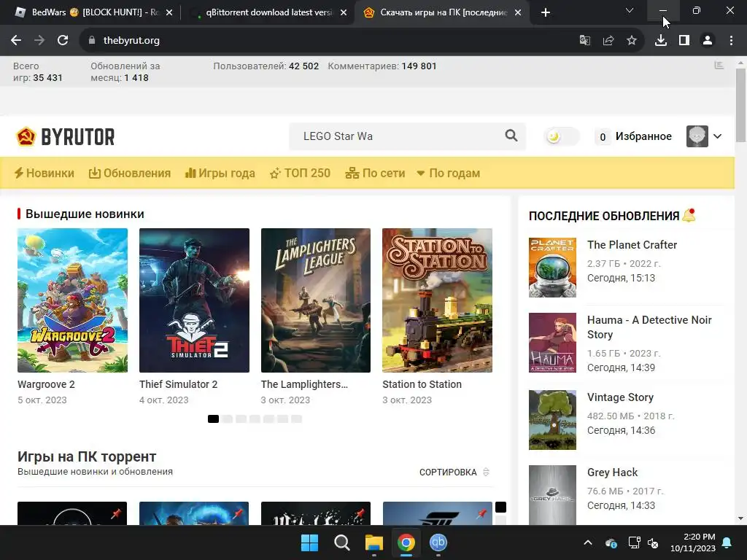Click the Grey Hack thumbnail image
747x560 pixels.
point(553,495)
